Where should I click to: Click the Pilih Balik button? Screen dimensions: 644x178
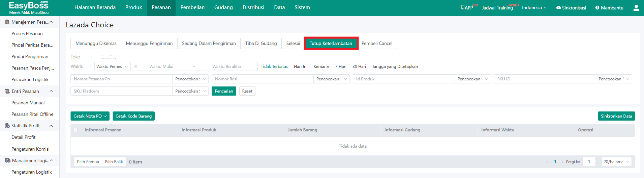pos(114,162)
